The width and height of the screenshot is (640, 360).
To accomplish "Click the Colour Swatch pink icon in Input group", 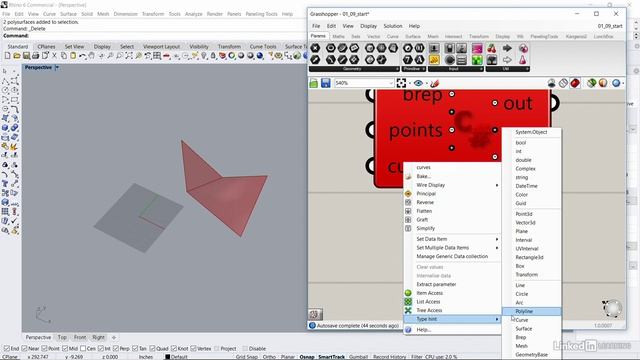I will (477, 48).
